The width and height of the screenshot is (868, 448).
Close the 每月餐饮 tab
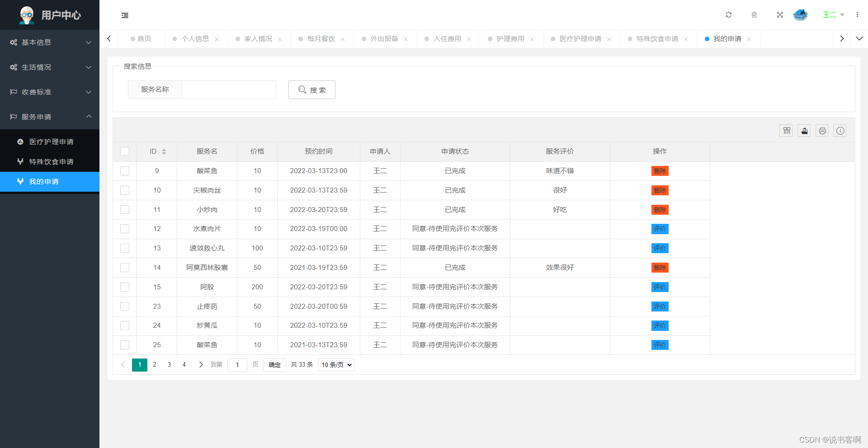343,39
